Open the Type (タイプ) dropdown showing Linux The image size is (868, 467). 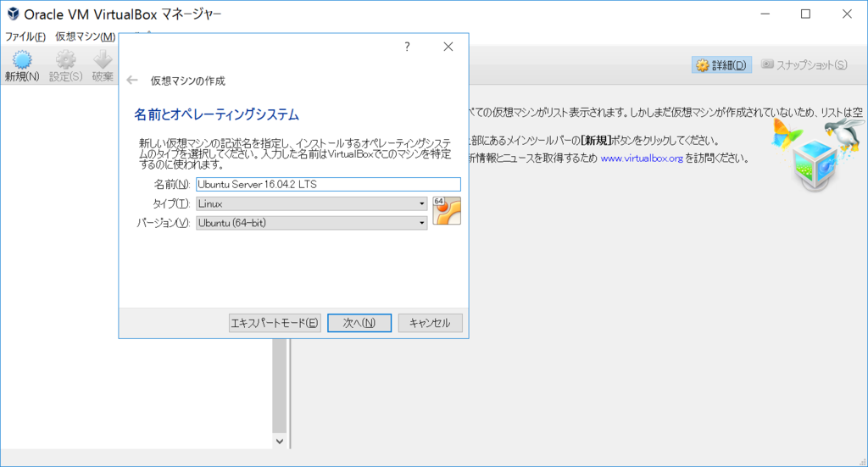312,203
